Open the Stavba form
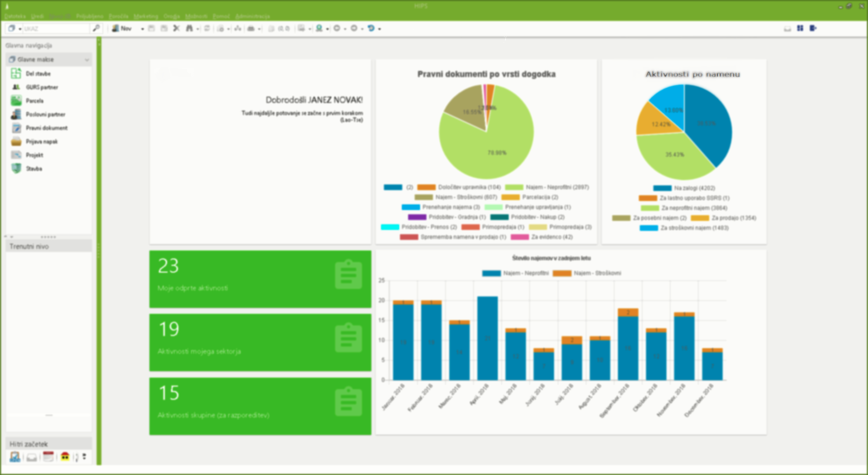The image size is (868, 475). 34,168
